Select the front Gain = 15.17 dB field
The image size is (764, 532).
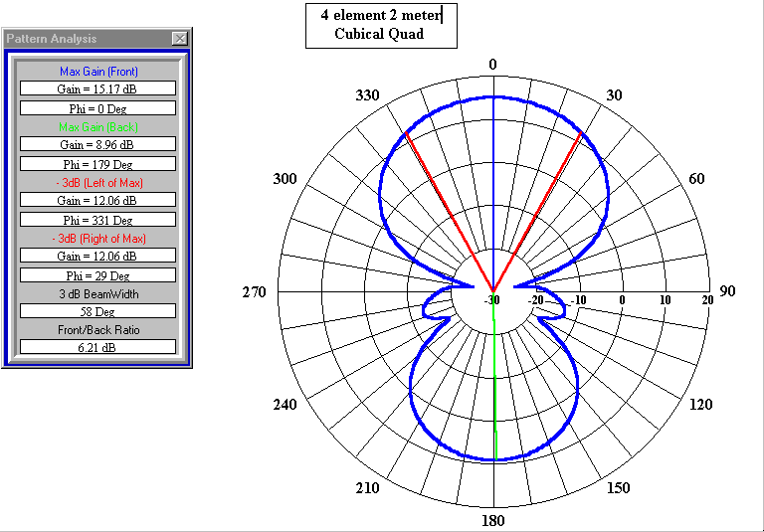coord(97,89)
